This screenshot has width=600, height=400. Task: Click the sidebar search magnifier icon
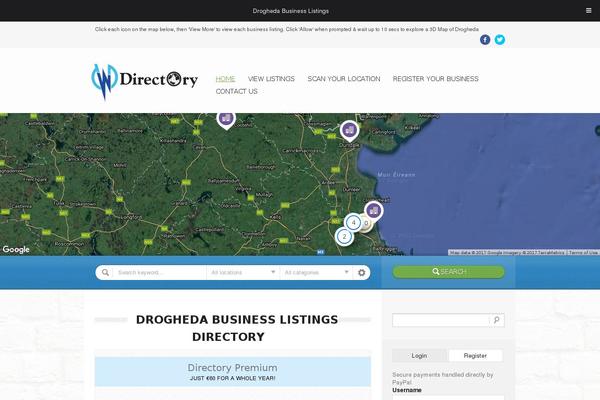tap(497, 320)
